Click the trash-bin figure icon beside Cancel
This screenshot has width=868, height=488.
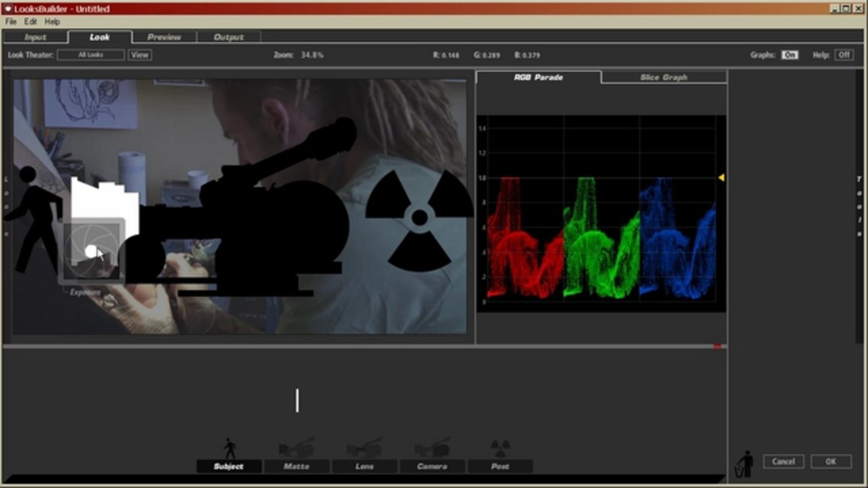point(744,464)
